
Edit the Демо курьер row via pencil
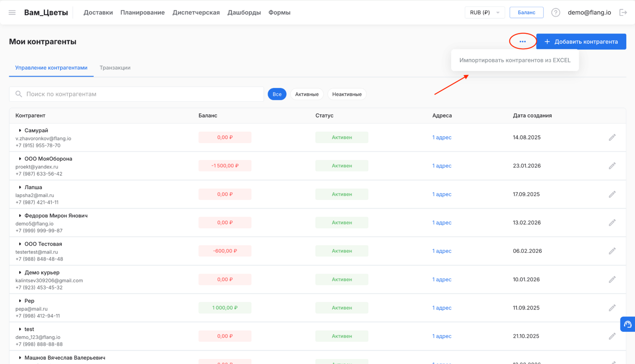click(x=612, y=280)
